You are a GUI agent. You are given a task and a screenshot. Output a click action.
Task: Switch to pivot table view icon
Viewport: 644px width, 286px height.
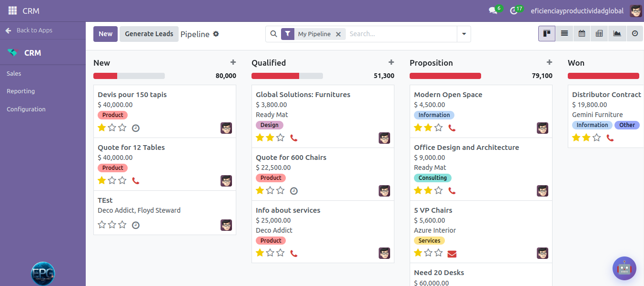click(x=599, y=34)
